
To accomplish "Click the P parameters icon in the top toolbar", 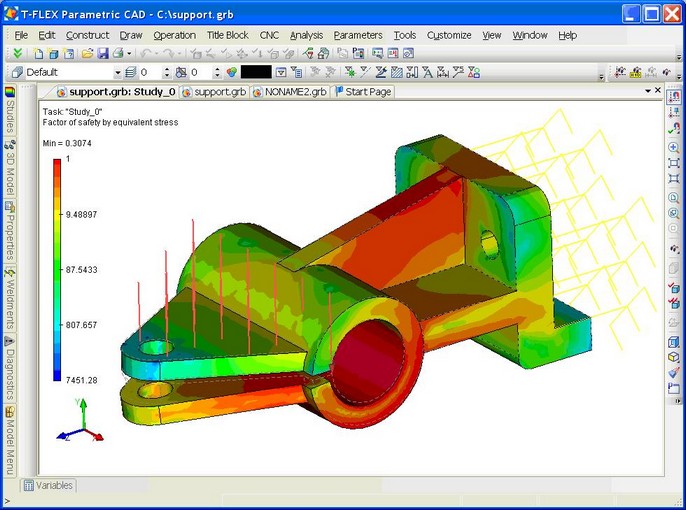I will (358, 53).
